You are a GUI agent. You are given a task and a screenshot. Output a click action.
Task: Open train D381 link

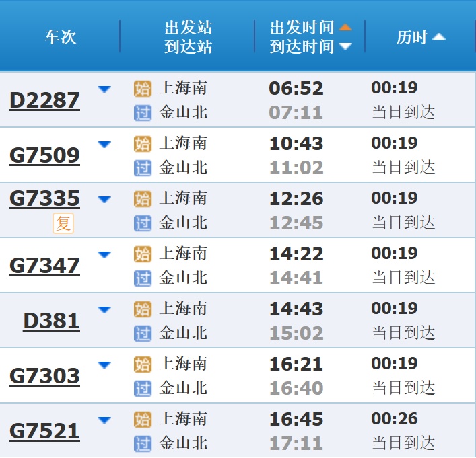pyautogui.click(x=51, y=321)
